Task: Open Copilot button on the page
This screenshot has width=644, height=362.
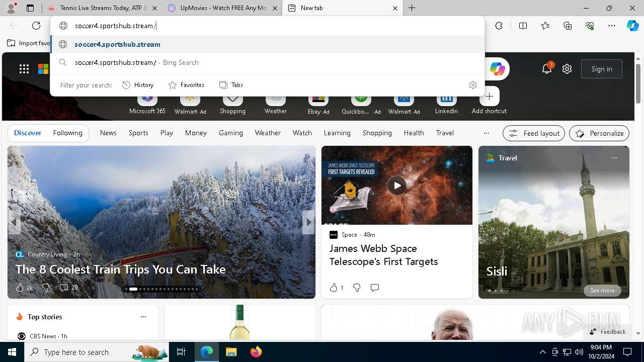Action: 497,69
